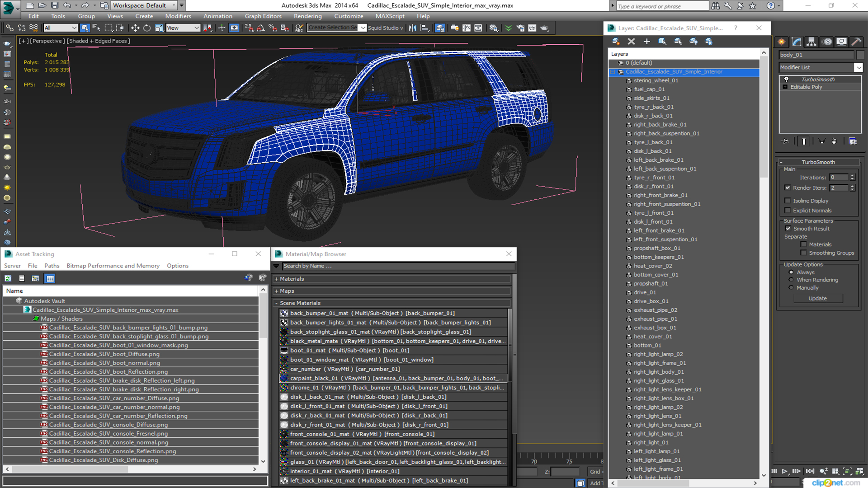868x488 pixels.
Task: Select carpaint_black_01 material row
Action: [393, 378]
